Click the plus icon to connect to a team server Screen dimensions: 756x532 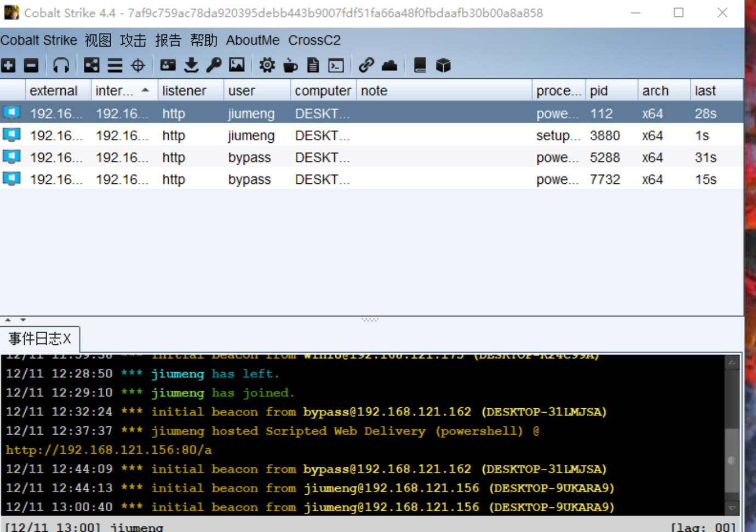pos(8,66)
